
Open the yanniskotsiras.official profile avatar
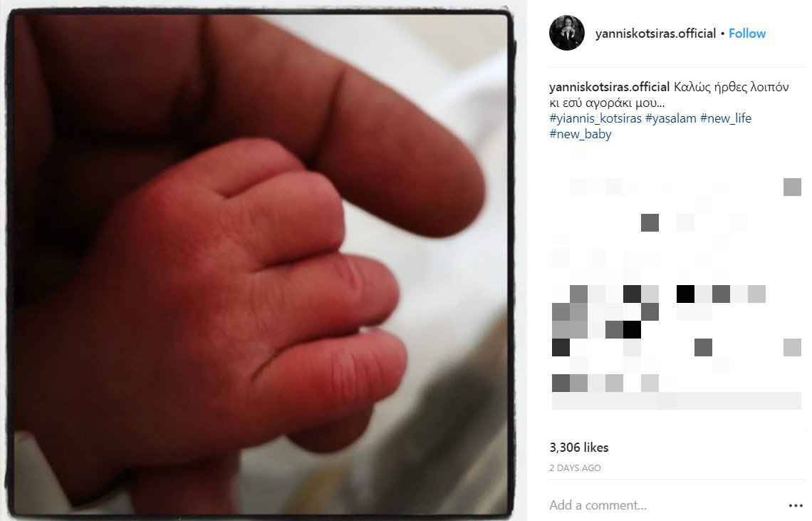point(566,33)
